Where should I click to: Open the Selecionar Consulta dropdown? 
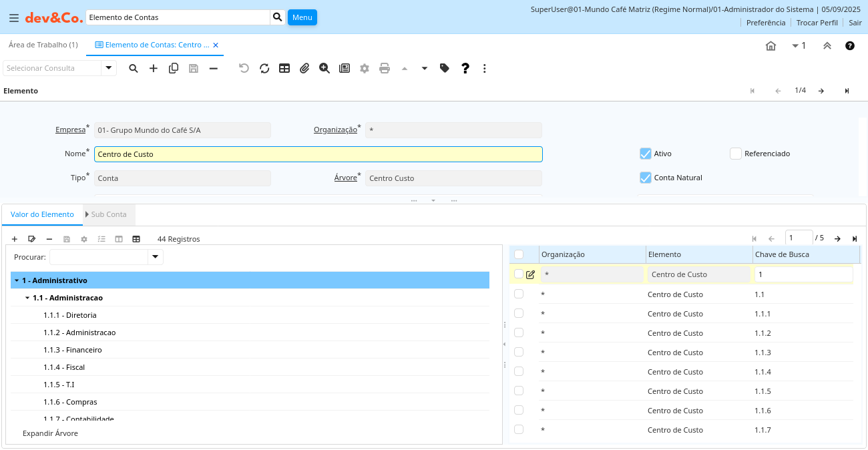click(109, 68)
